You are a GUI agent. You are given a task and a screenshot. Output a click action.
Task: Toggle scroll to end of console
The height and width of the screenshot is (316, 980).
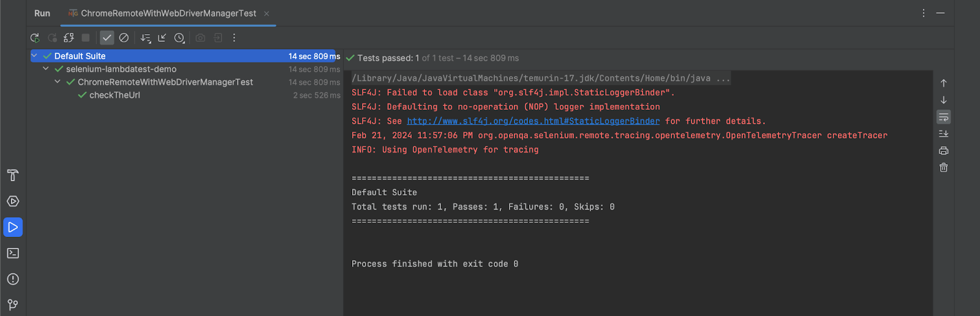point(944,134)
